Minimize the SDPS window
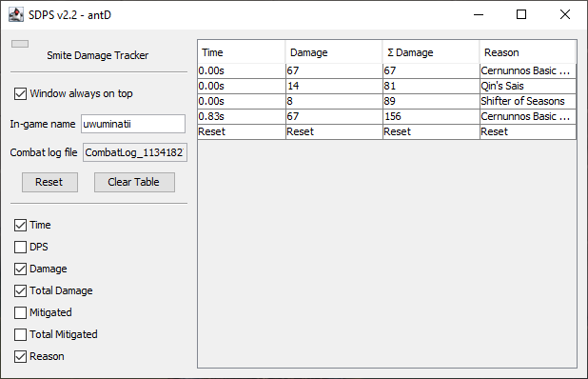This screenshot has width=588, height=379. (479, 14)
